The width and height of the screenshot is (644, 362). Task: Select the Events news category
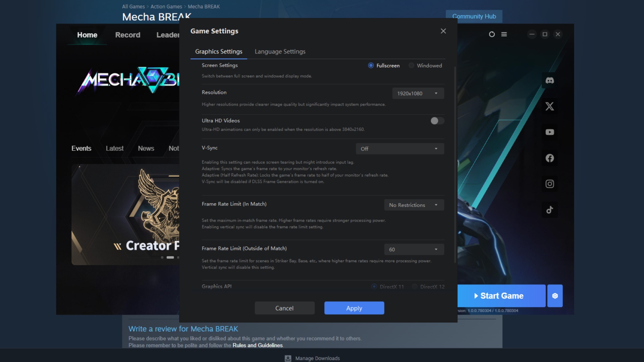pyautogui.click(x=81, y=148)
